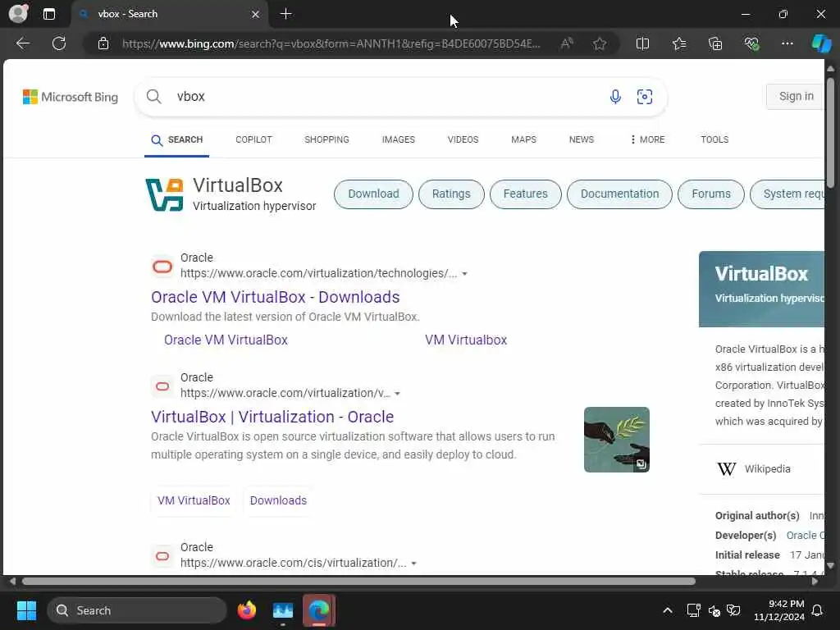Open a new browser tab
The height and width of the screenshot is (630, 840).
click(x=286, y=14)
